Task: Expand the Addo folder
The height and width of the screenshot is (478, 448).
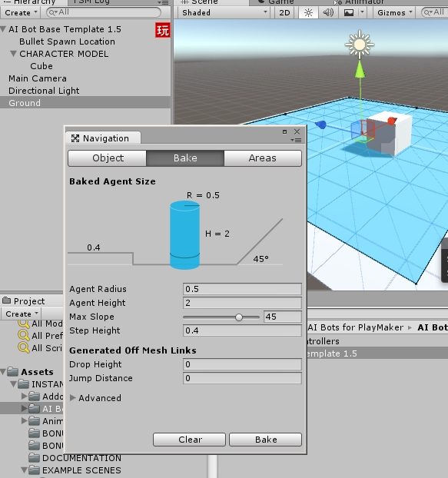Action: pyautogui.click(x=25, y=397)
